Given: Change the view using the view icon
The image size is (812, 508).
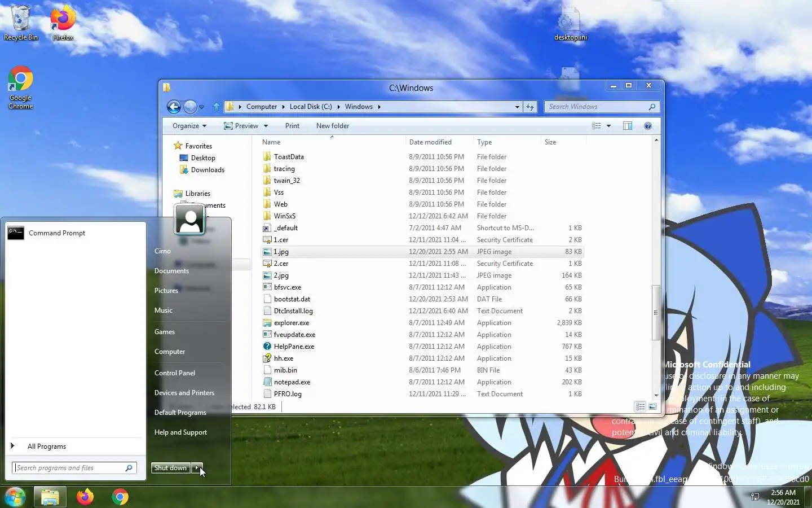Looking at the screenshot, I should pyautogui.click(x=596, y=126).
